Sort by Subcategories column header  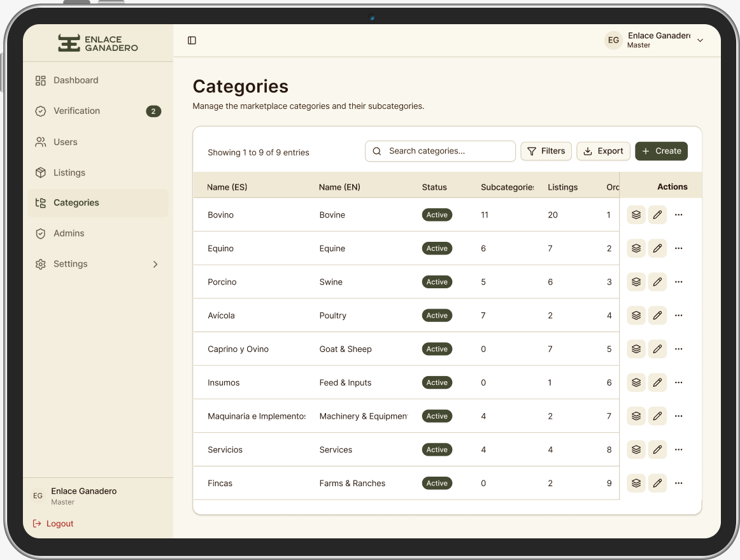pyautogui.click(x=508, y=187)
